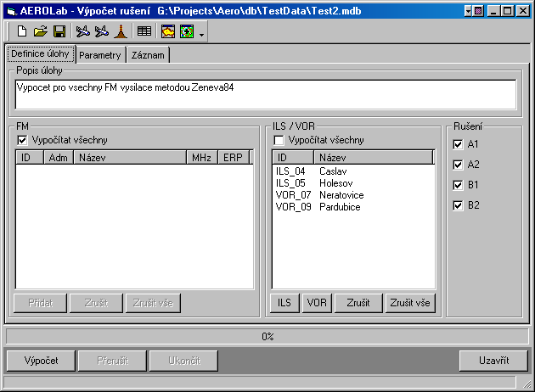The image size is (535, 392).
Task: Click the yellow map toolbar icon
Action: [x=168, y=31]
